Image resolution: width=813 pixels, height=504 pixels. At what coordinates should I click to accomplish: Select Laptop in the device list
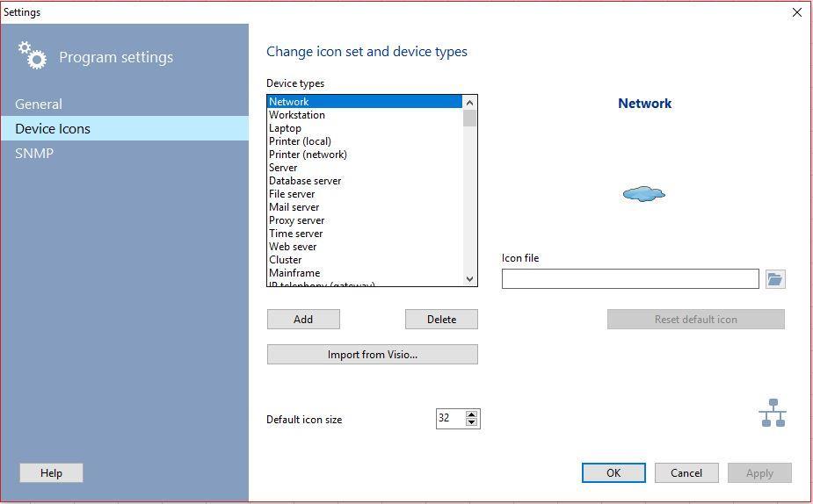pos(365,128)
